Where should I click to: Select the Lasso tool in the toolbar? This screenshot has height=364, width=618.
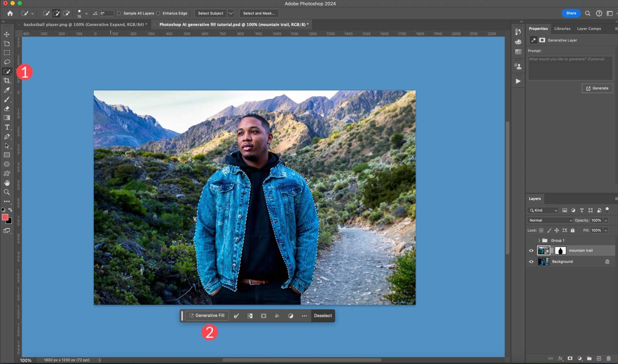(6, 62)
